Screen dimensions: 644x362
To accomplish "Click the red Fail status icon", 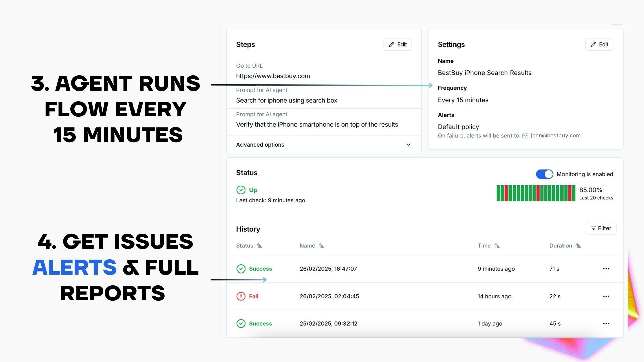I will pos(241,296).
